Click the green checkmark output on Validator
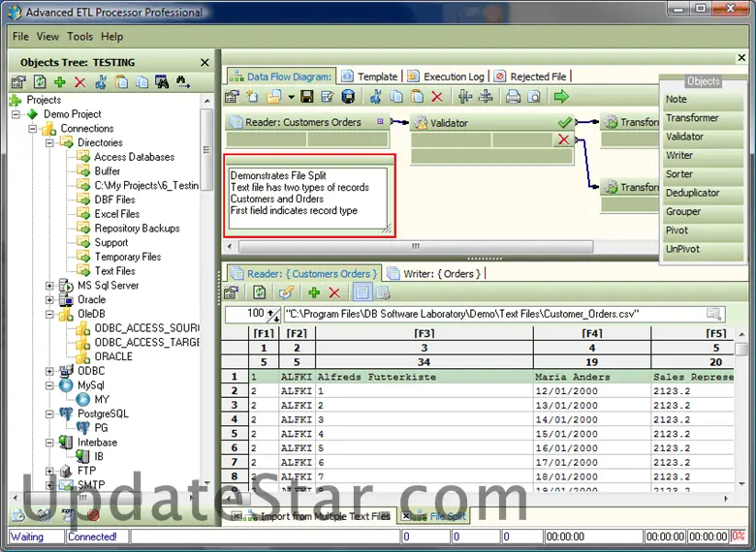This screenshot has height=552, width=756. click(x=565, y=122)
